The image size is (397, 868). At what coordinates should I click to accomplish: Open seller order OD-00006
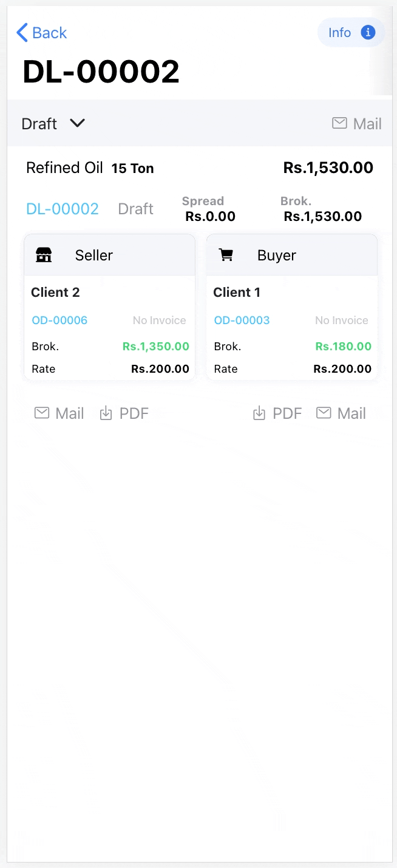(59, 320)
